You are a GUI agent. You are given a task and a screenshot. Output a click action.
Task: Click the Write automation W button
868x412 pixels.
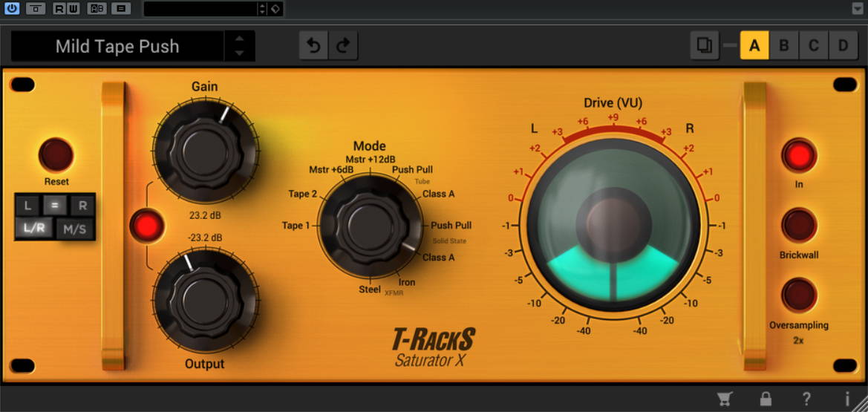click(73, 8)
